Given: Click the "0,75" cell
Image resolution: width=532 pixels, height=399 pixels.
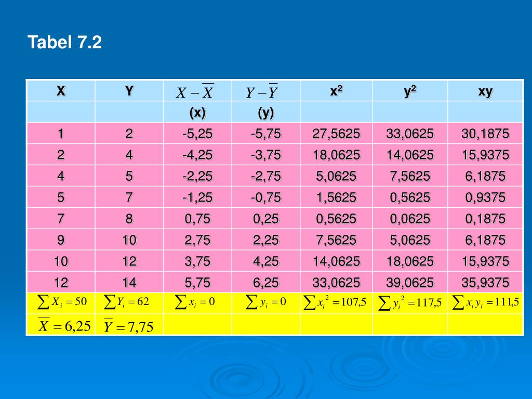Looking at the screenshot, I should pyautogui.click(x=197, y=219).
